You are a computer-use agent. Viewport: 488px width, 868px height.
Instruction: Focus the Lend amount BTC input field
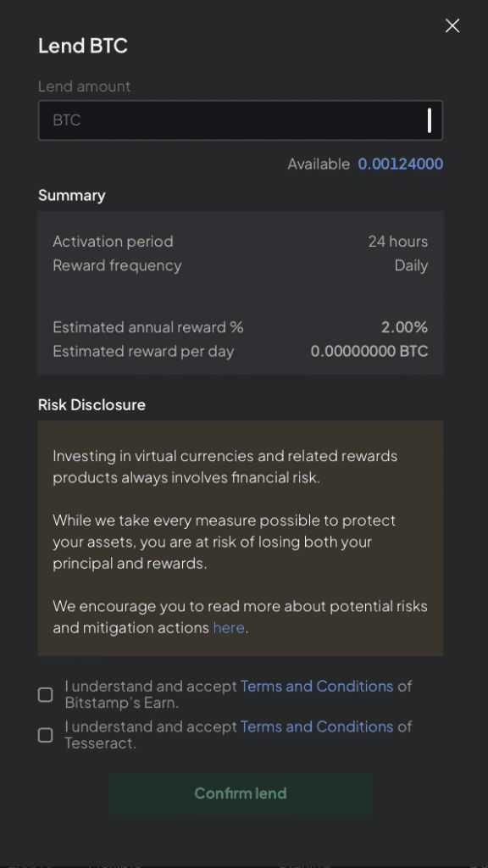[240, 120]
